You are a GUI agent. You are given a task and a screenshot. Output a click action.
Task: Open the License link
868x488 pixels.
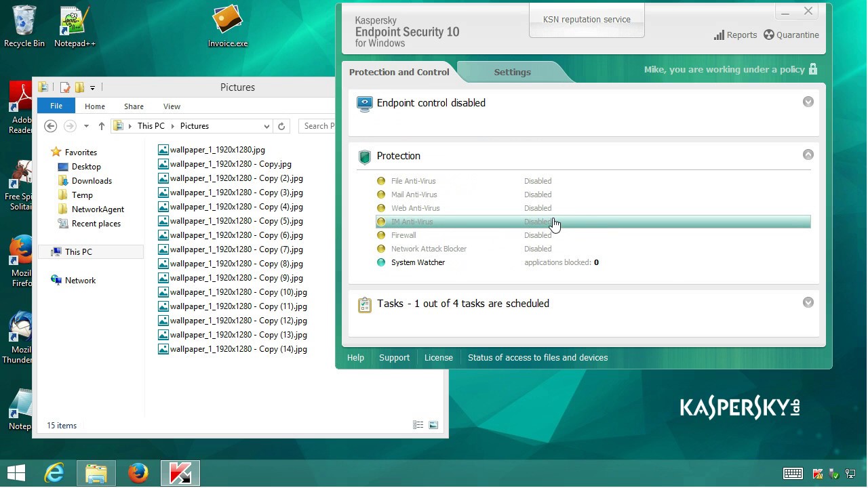[x=438, y=357]
